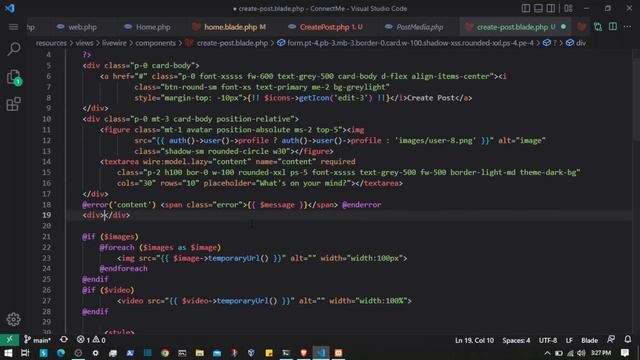Change end of line sequence LF
Screen dimensions: 640x360
click(569, 340)
